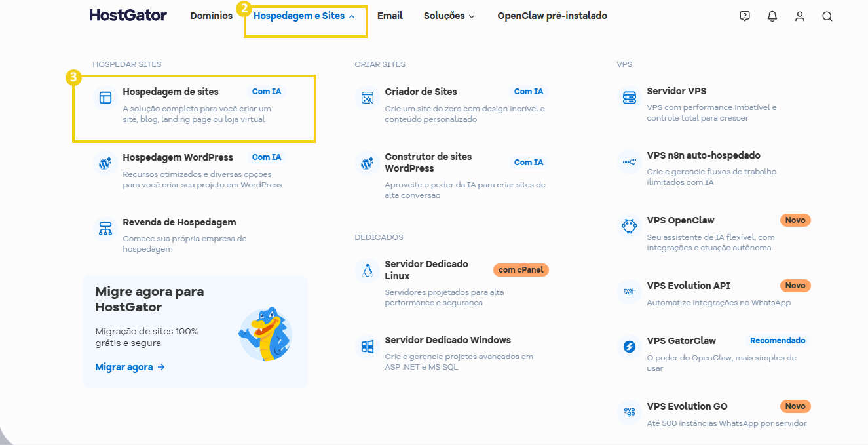Image resolution: width=868 pixels, height=445 pixels.
Task: Click the Servidor VPS server icon
Action: [630, 98]
